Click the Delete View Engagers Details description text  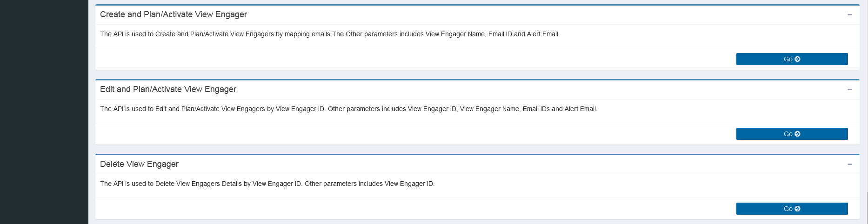(267, 184)
